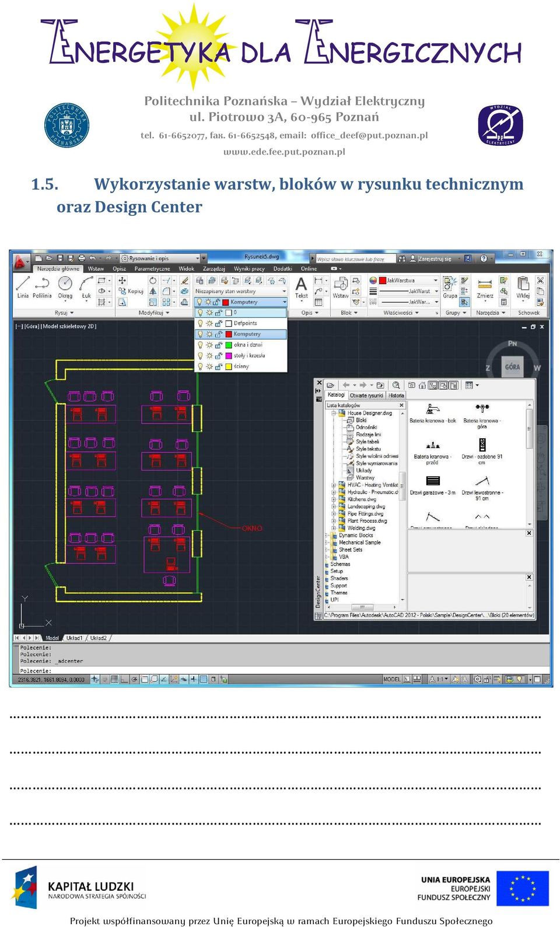
Task: Click the Design Center search icon
Action: [x=396, y=386]
